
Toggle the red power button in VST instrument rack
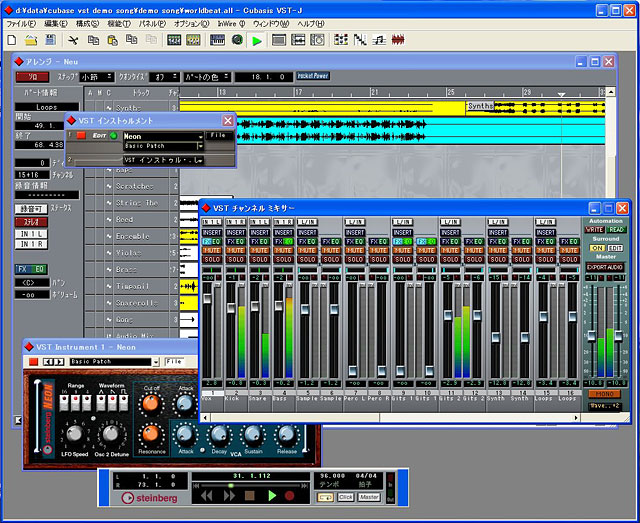point(81,135)
